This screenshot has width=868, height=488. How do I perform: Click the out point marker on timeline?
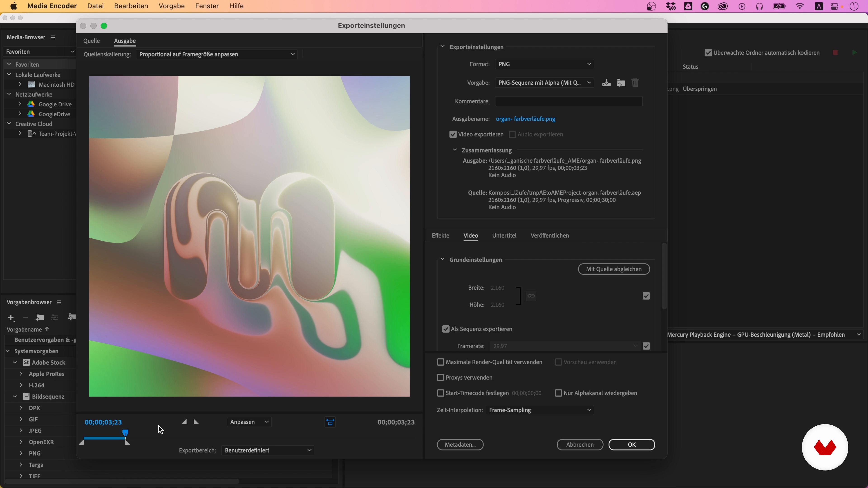point(127,443)
